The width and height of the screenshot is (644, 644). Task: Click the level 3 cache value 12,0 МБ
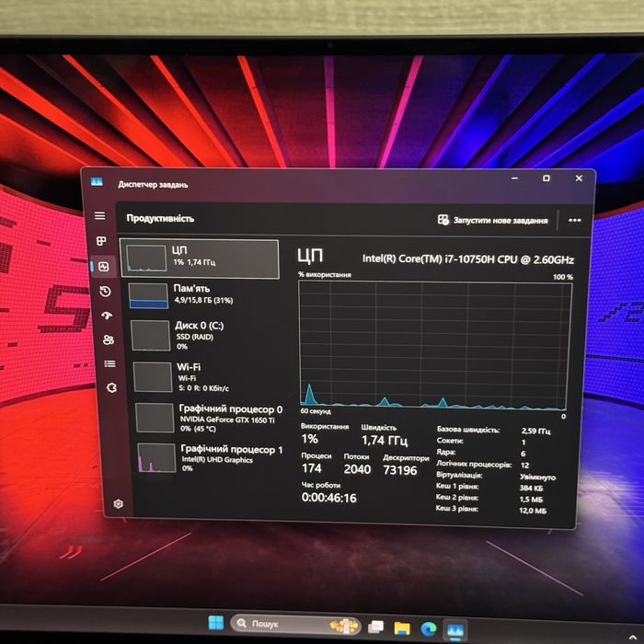pos(533,511)
